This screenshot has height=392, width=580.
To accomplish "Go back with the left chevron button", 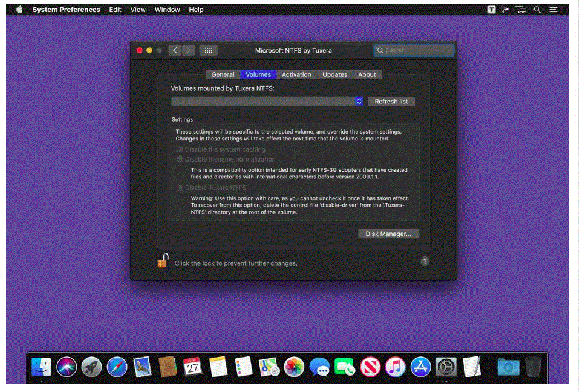I will (175, 50).
